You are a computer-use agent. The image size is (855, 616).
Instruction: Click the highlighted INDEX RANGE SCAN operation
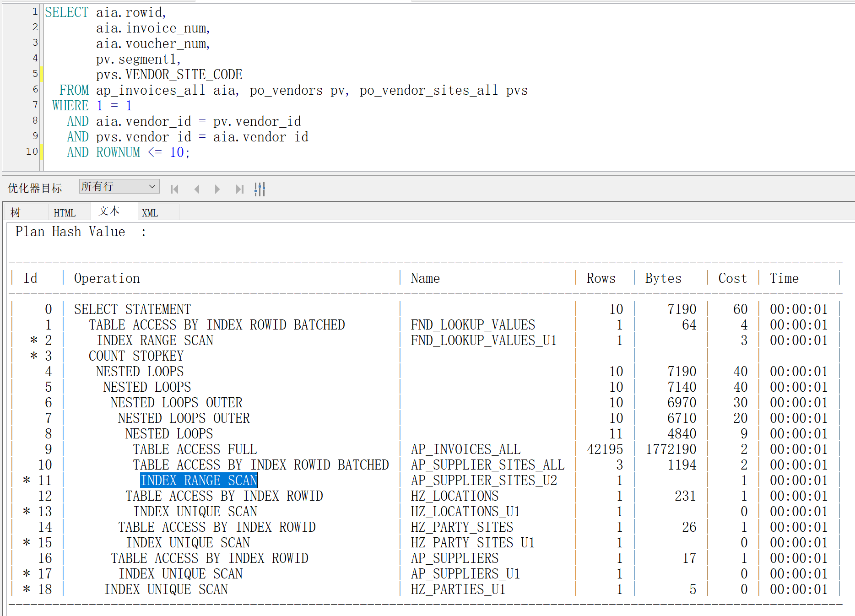(199, 480)
